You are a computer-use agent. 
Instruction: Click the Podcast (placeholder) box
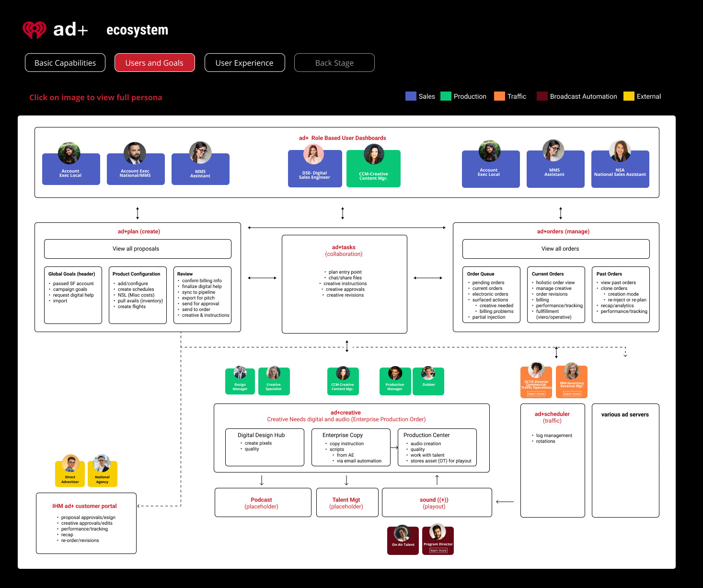[263, 503]
